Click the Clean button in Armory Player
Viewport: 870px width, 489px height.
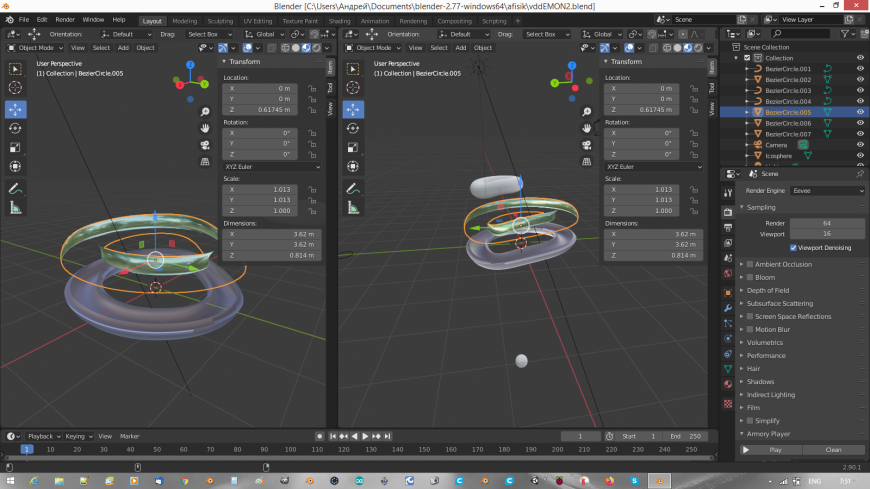pos(832,450)
